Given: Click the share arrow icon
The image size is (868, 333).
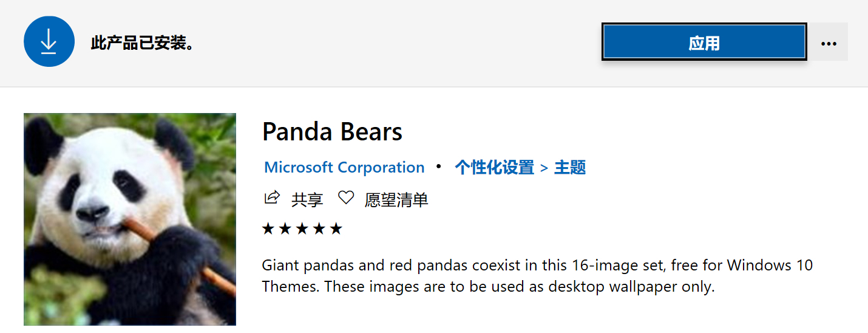Looking at the screenshot, I should coord(271,198).
